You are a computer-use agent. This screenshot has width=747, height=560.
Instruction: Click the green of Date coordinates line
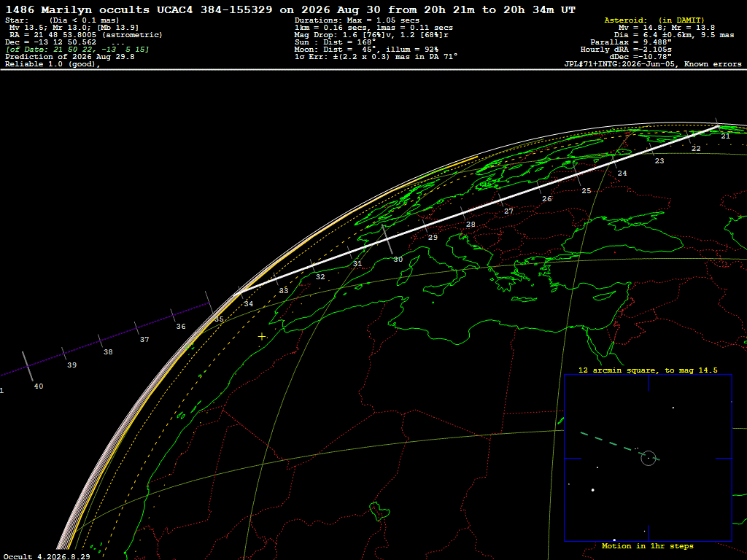coord(77,49)
